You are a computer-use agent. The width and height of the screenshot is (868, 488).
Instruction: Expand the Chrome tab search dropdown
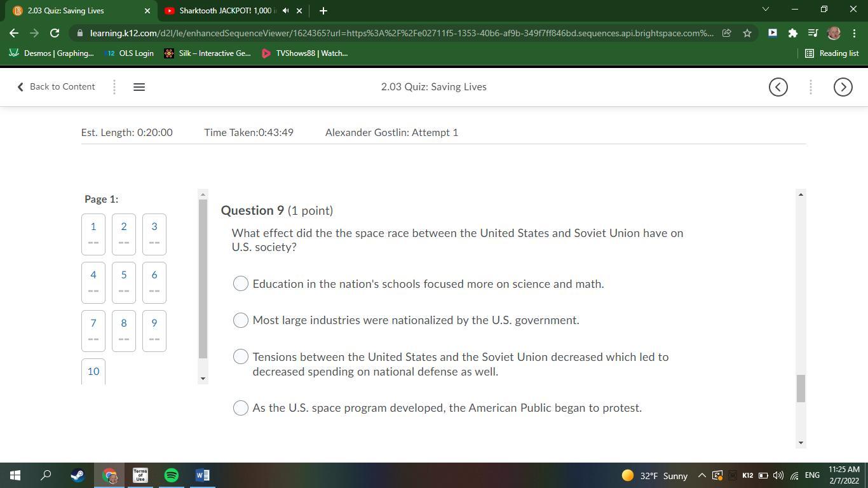tap(765, 10)
